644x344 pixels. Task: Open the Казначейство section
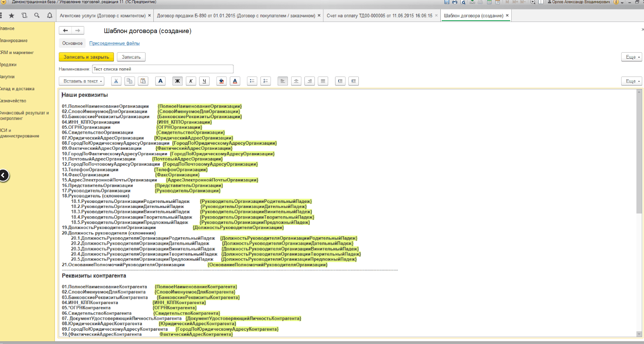coord(13,101)
